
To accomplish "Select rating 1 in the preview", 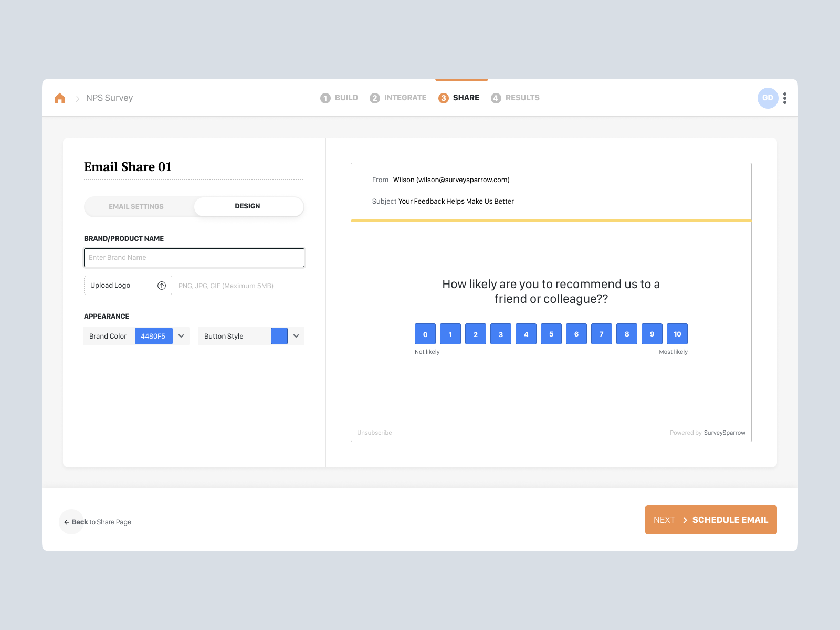I will [x=450, y=334].
